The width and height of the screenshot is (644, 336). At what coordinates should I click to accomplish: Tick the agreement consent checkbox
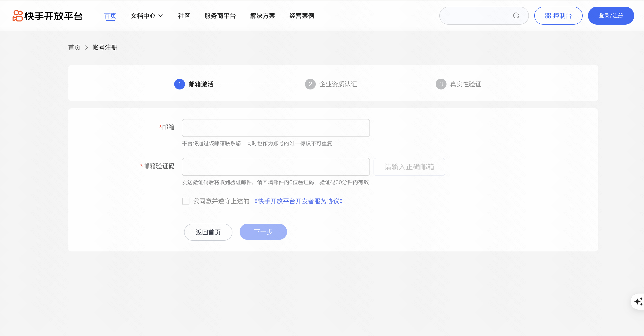click(x=186, y=201)
